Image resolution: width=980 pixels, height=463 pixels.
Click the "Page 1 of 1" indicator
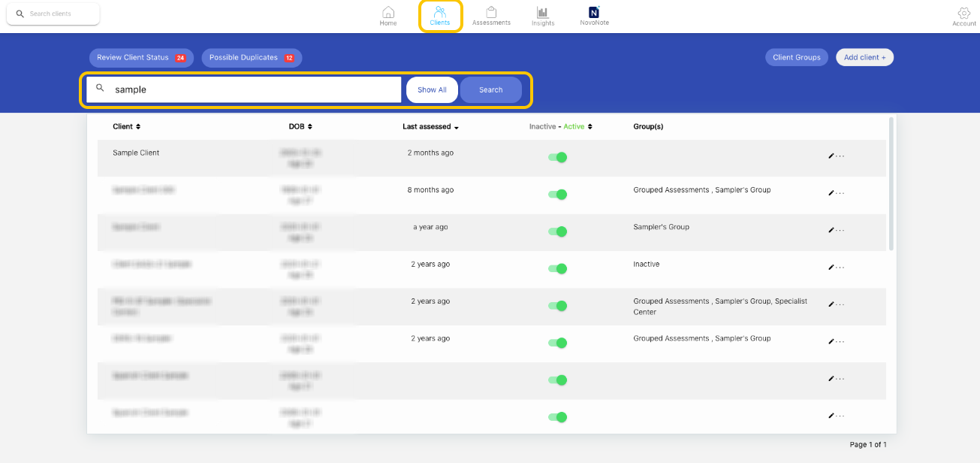point(868,445)
